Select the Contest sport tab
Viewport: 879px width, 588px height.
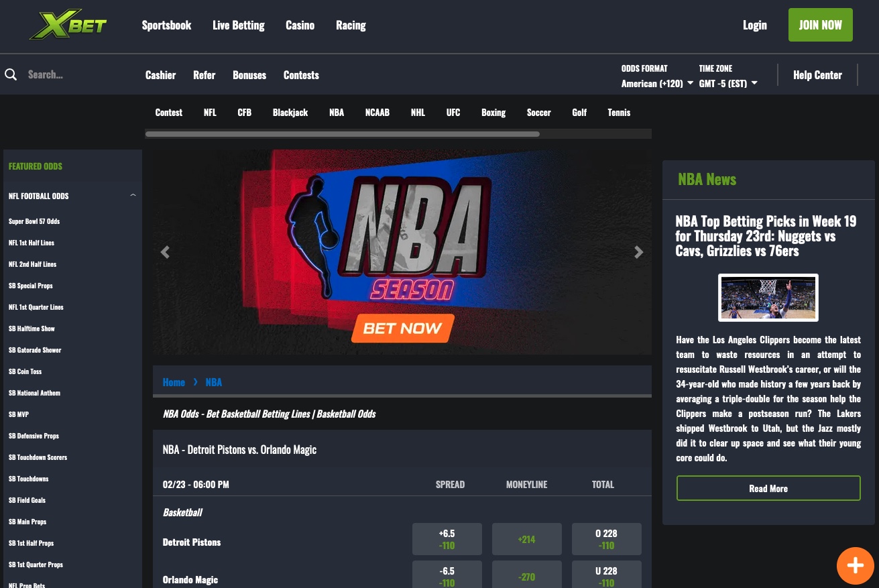[x=168, y=112]
